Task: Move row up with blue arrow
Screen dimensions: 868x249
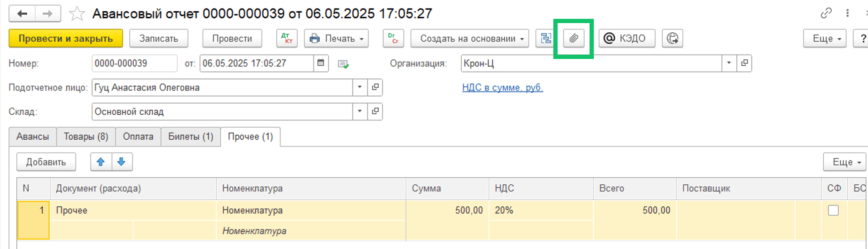Action: (101, 162)
